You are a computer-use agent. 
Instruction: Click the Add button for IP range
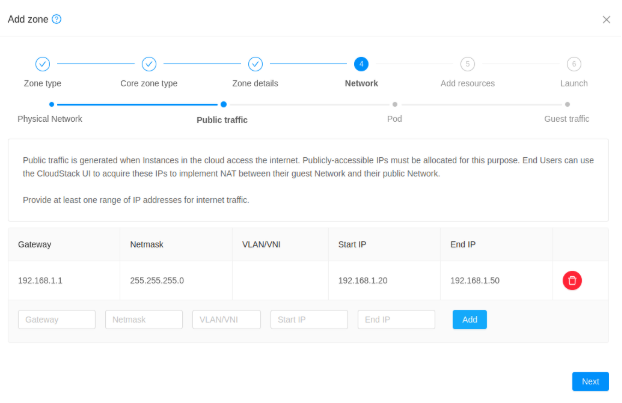pyautogui.click(x=470, y=319)
